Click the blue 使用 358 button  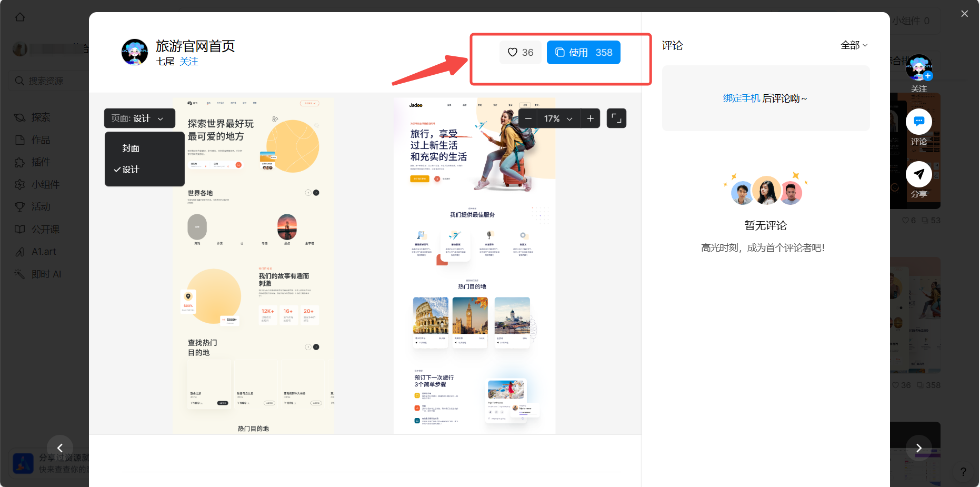(x=583, y=52)
